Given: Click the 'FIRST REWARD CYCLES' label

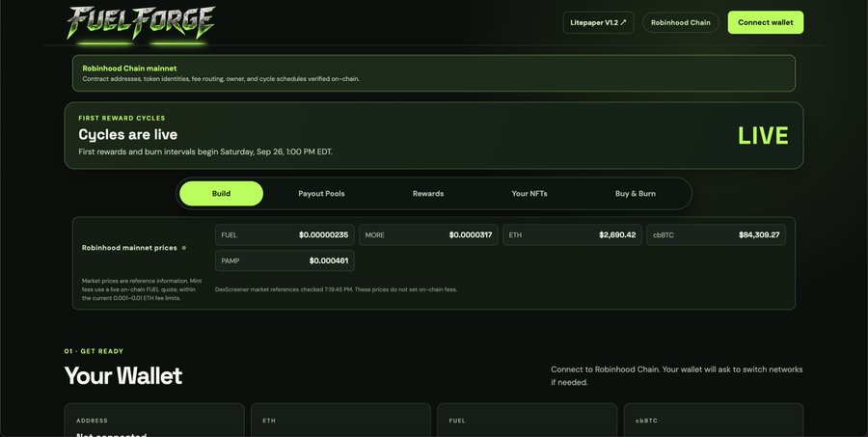Looking at the screenshot, I should (x=122, y=118).
